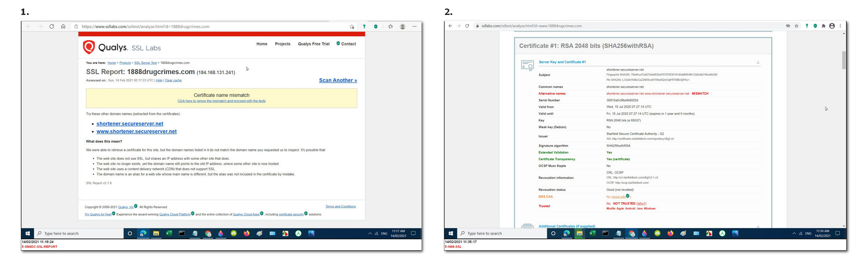Open Windows Start in the second screenshot taskbar
Image resolution: width=868 pixels, height=272 pixels.
click(451, 233)
